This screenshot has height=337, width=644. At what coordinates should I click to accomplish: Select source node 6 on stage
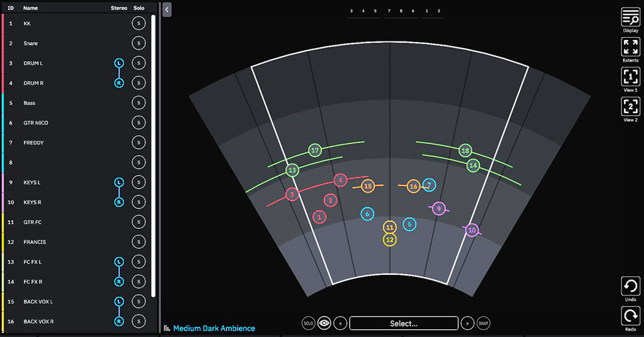(x=367, y=214)
